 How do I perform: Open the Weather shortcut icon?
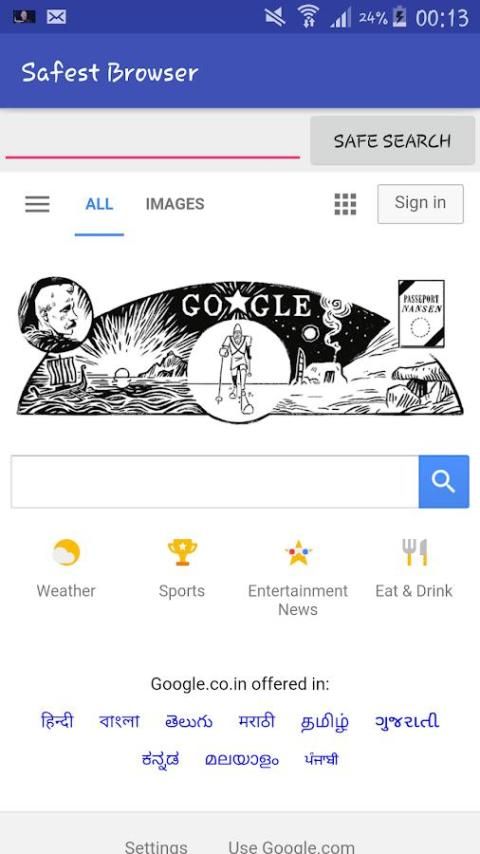pos(66,553)
